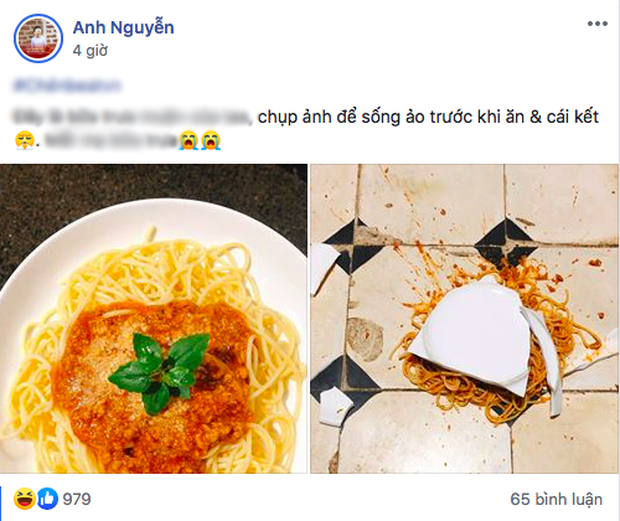The height and width of the screenshot is (521, 620).
Task: Open the list of 979 reactions
Action: pos(77,499)
